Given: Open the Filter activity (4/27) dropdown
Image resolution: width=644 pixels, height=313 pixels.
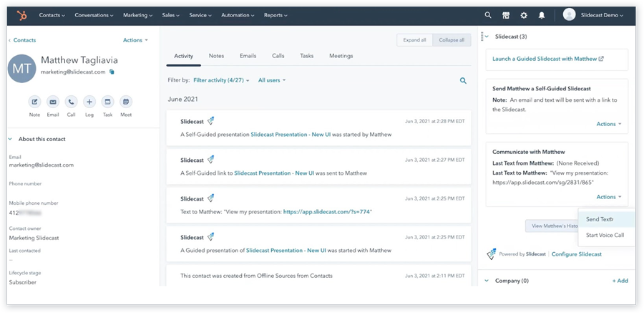Looking at the screenshot, I should click(x=221, y=80).
